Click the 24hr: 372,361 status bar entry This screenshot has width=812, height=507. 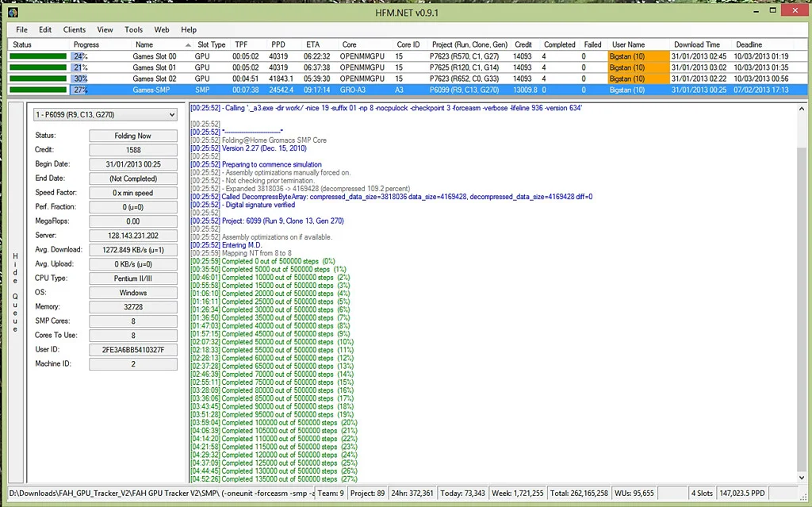(x=412, y=493)
